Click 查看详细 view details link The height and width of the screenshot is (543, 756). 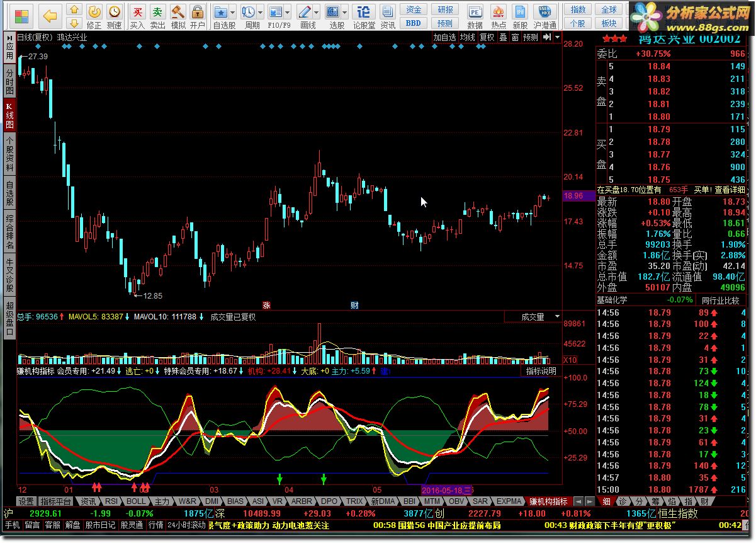(729, 190)
